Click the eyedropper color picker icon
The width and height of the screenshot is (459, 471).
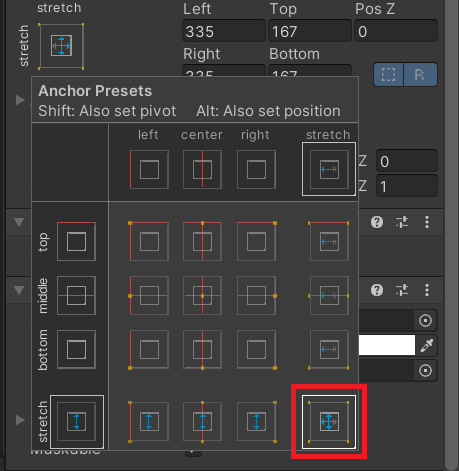point(427,345)
